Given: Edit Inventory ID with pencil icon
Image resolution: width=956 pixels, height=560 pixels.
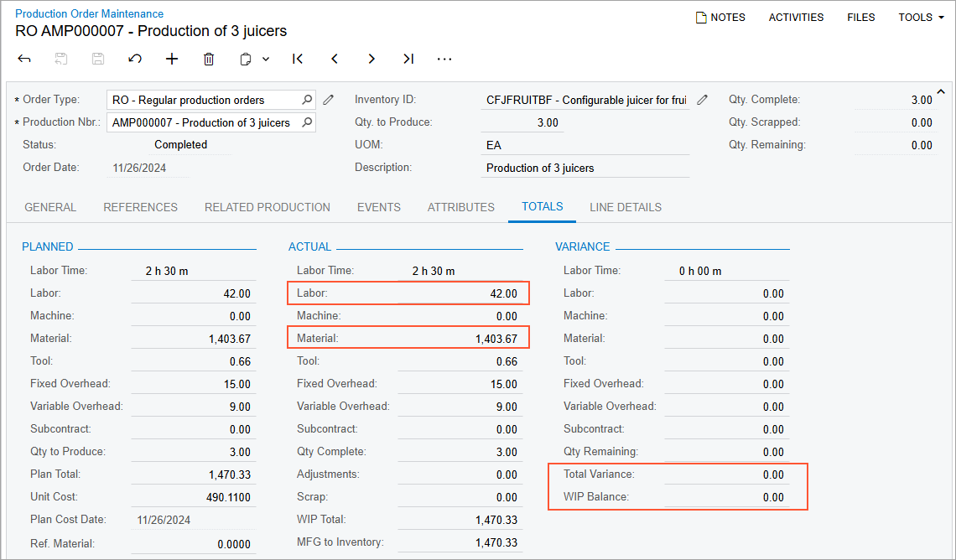Looking at the screenshot, I should point(703,100).
